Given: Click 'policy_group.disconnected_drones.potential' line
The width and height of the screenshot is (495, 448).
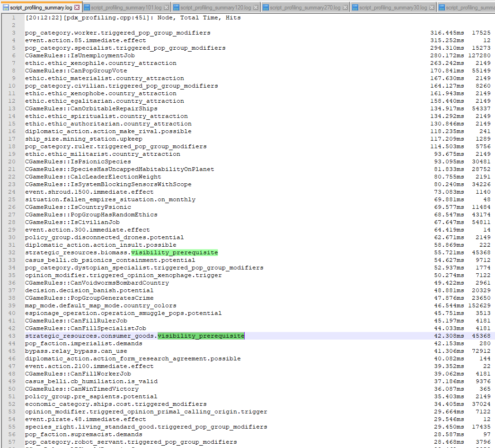Looking at the screenshot, I should [x=105, y=238].
